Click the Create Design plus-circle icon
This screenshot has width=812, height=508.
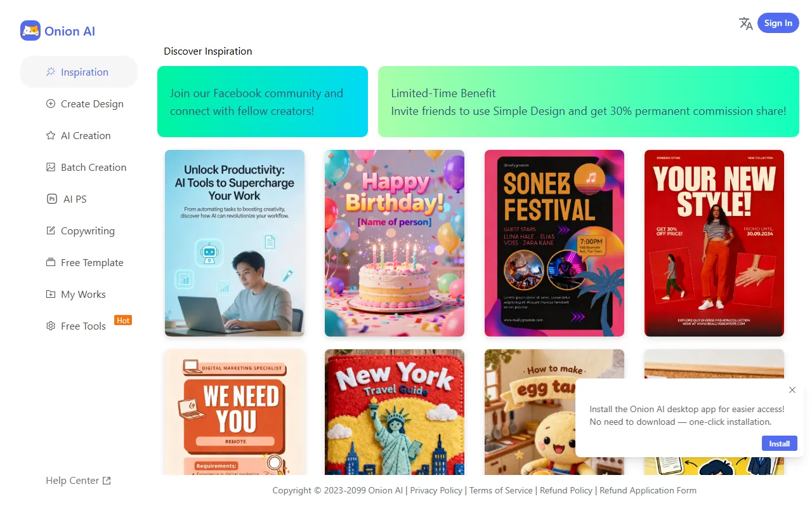(x=51, y=104)
